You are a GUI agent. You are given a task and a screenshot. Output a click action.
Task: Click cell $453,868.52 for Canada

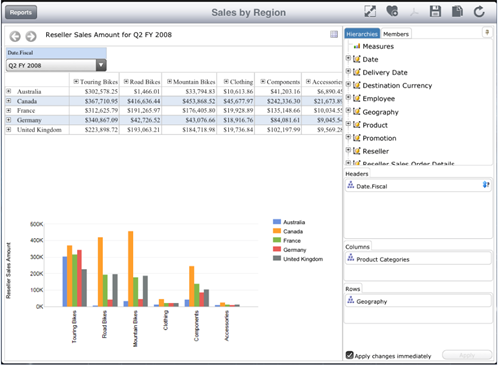pos(189,101)
